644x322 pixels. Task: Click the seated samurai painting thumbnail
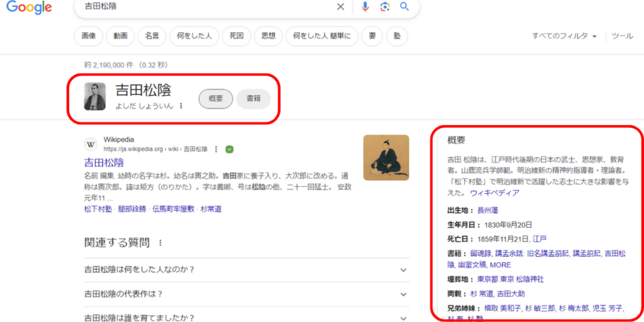click(x=386, y=158)
